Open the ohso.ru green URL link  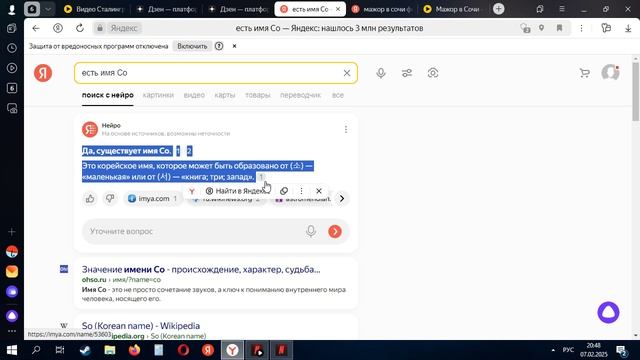tap(94, 280)
